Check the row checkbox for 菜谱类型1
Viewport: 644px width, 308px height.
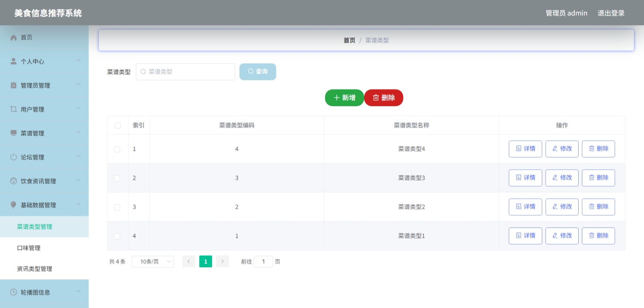tap(117, 236)
